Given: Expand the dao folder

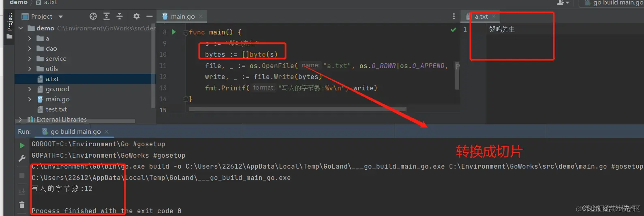Looking at the screenshot, I should (x=30, y=49).
